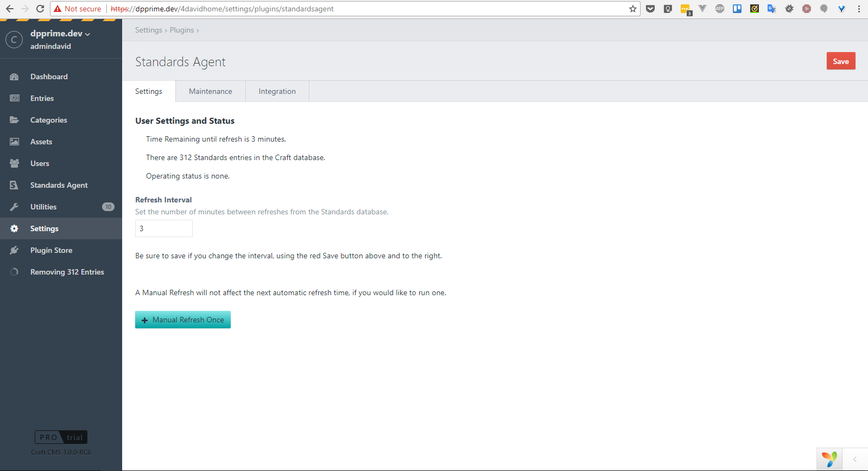This screenshot has width=868, height=471.
Task: Click the Refresh Interval input field
Action: tap(164, 228)
